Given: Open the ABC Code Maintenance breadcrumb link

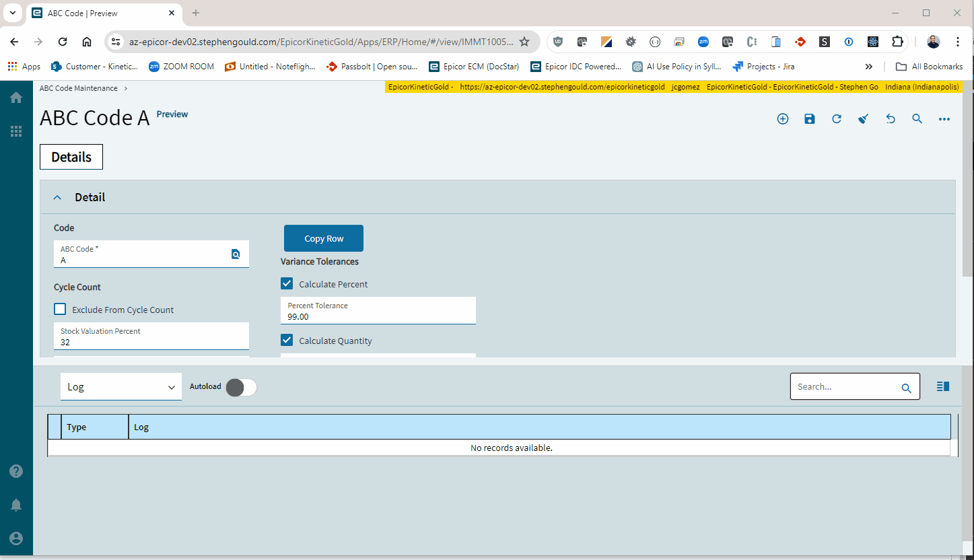Looking at the screenshot, I should tap(79, 87).
